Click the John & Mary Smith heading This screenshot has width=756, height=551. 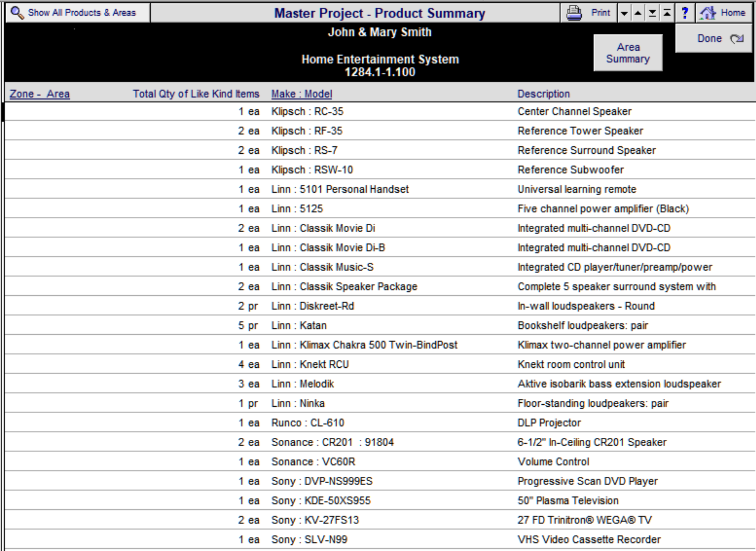click(380, 32)
